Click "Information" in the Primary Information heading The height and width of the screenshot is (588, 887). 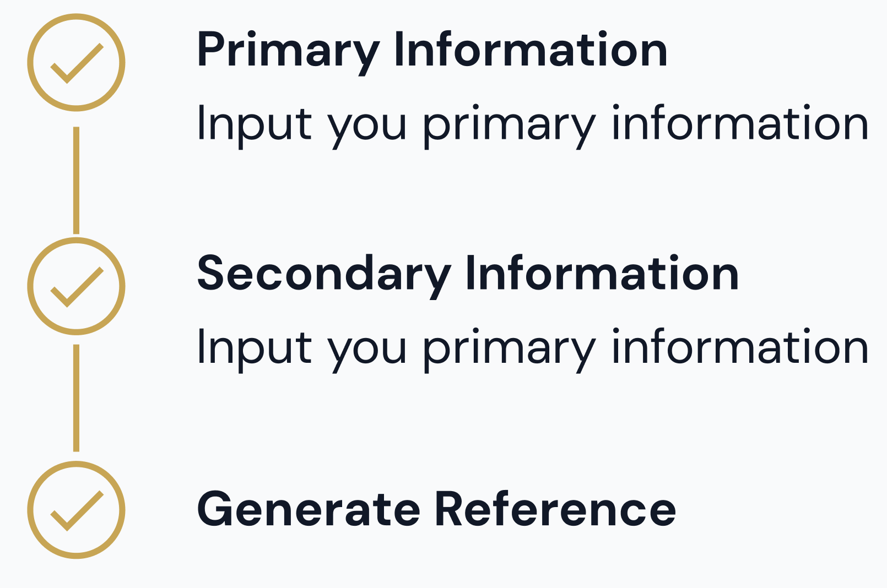click(x=531, y=51)
